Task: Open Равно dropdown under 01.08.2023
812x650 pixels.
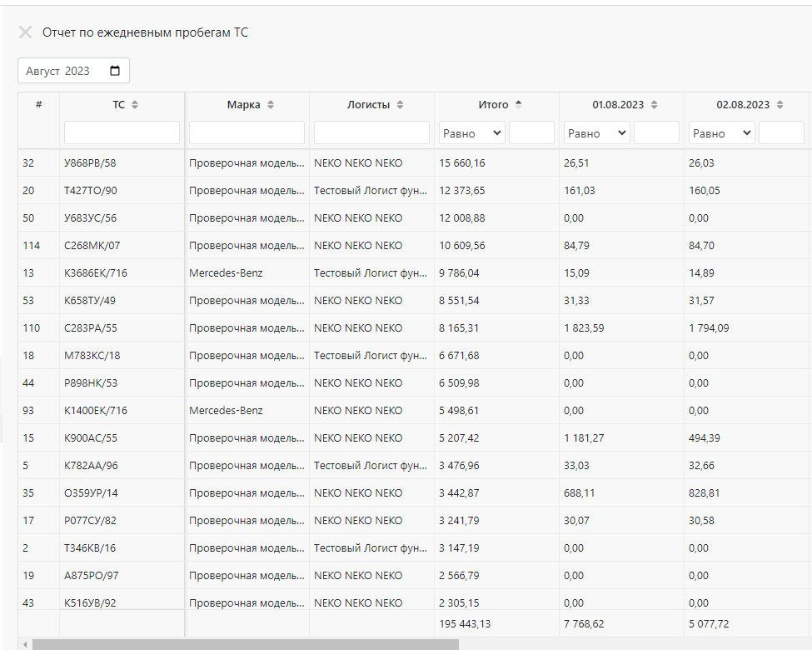Action: coord(596,132)
